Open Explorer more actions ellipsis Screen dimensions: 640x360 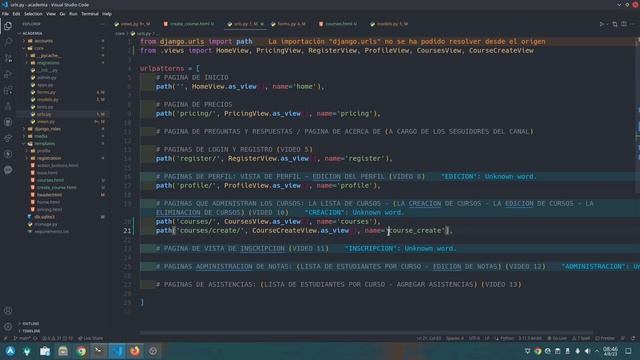click(x=102, y=24)
